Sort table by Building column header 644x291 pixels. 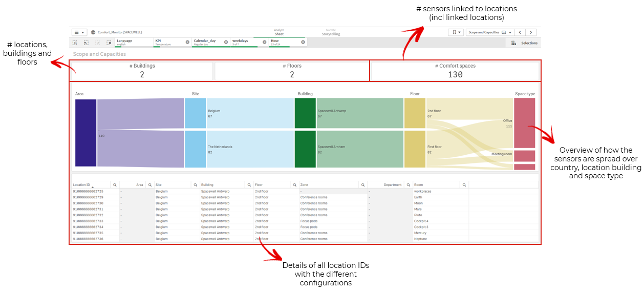(222, 185)
